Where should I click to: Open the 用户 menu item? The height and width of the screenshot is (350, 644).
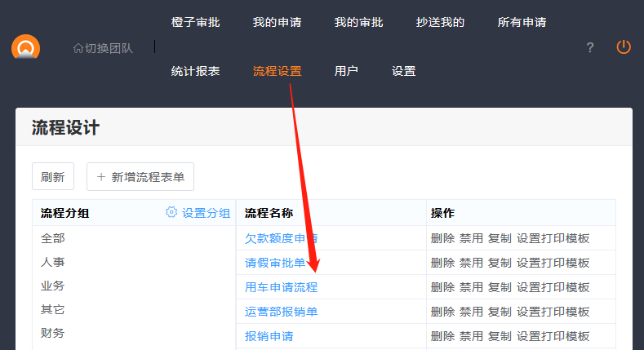346,71
